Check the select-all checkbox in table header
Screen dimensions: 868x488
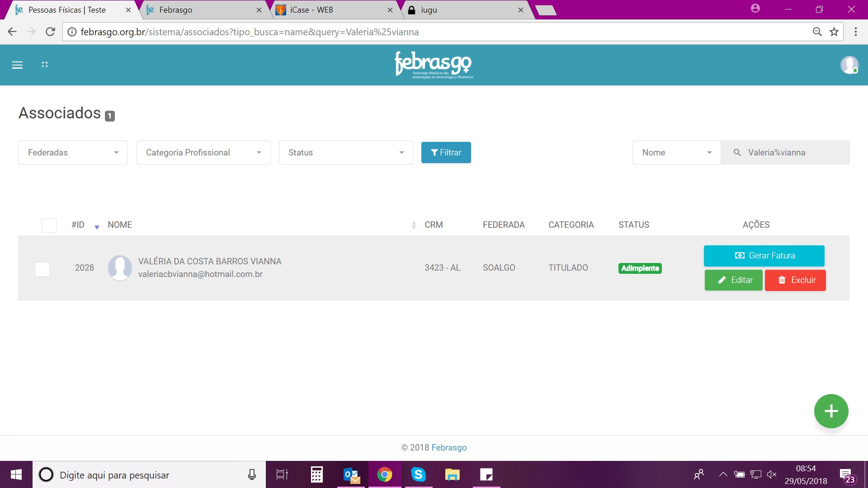49,225
